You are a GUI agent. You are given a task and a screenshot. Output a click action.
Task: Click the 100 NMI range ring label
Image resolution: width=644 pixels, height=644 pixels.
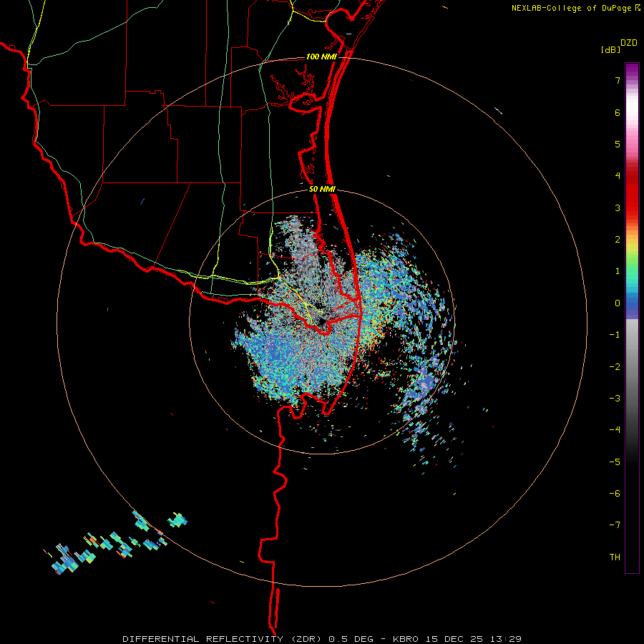(321, 57)
